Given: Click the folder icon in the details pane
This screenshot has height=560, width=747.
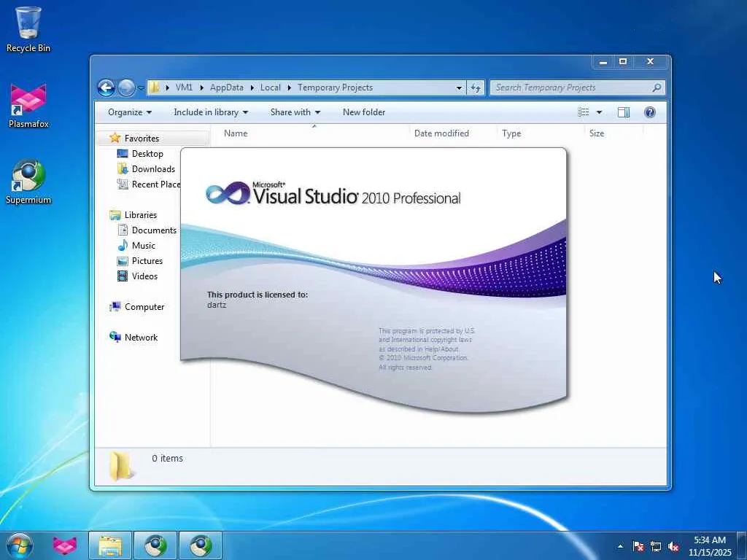Looking at the screenshot, I should pyautogui.click(x=120, y=466).
